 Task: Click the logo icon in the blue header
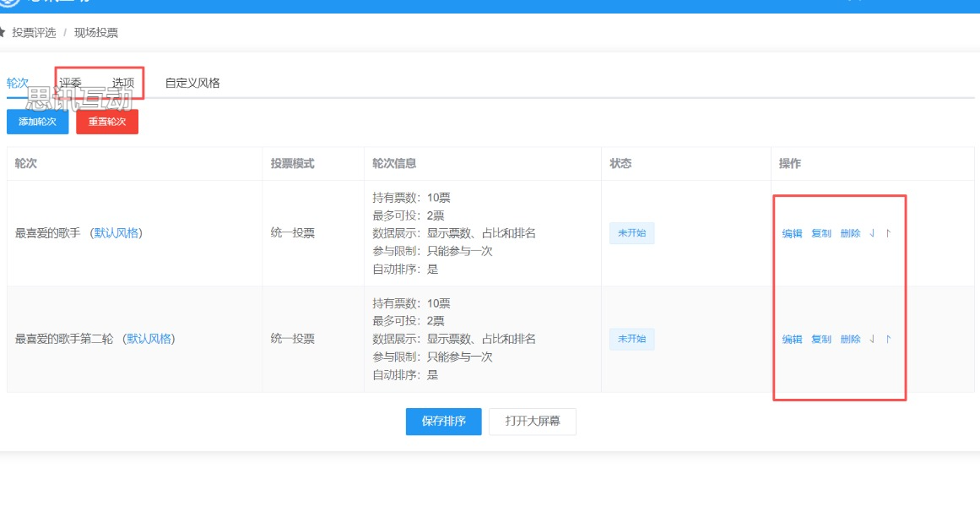tap(8, 3)
